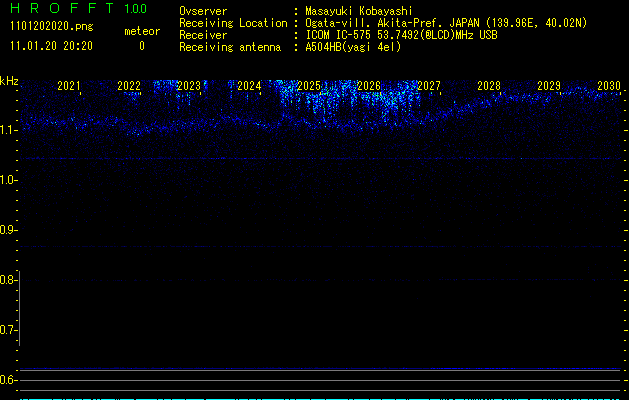Click time marker 2028

click(x=489, y=86)
